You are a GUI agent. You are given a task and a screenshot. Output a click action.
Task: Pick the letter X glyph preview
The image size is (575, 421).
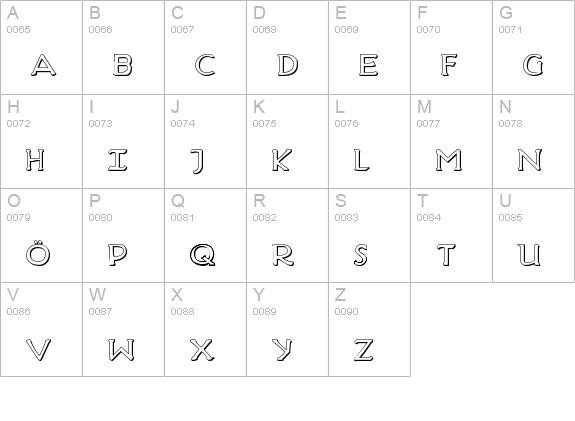[x=202, y=350]
